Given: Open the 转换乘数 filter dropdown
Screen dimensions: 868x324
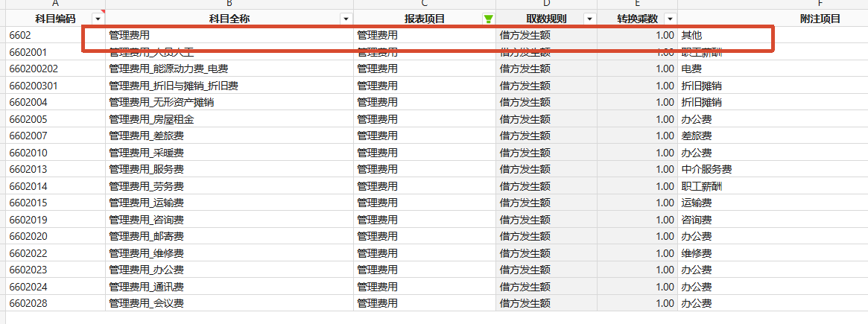Looking at the screenshot, I should [671, 19].
